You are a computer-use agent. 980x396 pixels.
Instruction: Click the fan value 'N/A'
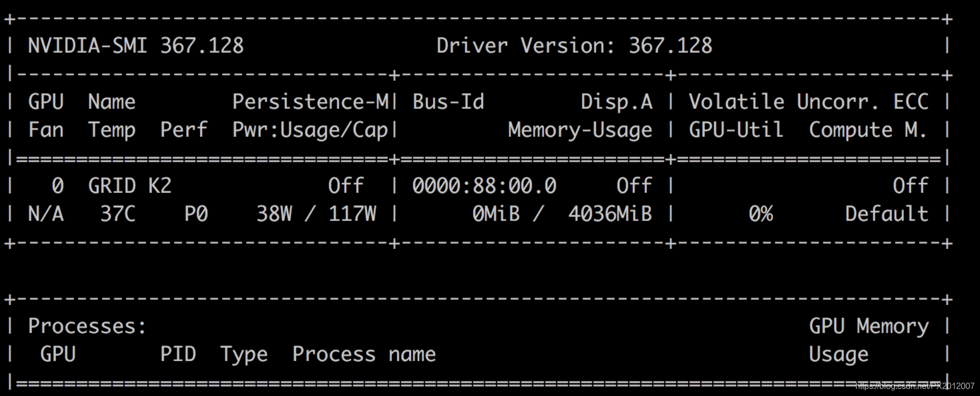(x=46, y=214)
